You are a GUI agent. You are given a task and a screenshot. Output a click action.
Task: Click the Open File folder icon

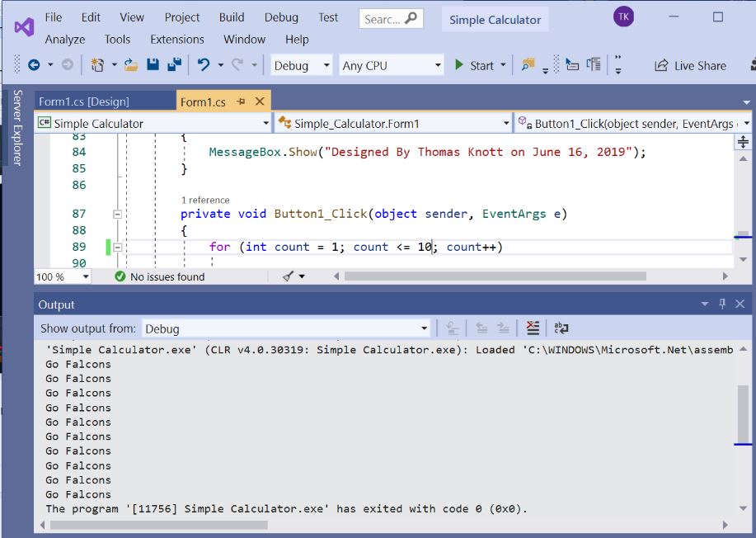(131, 65)
